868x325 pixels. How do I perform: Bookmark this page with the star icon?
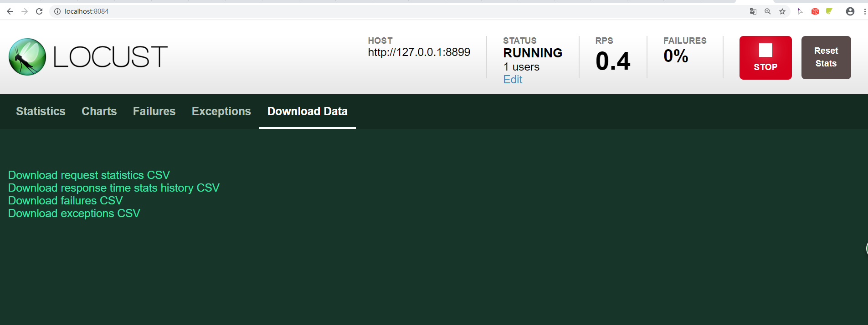[x=782, y=11]
